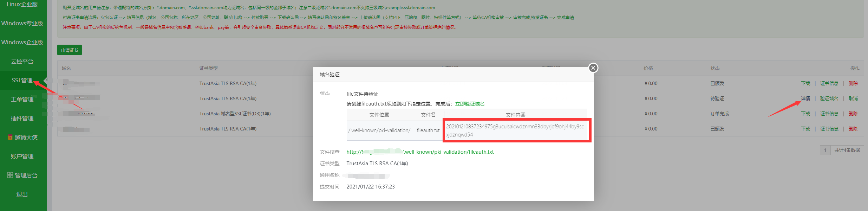Click the 订单完成 status cell

point(719,114)
